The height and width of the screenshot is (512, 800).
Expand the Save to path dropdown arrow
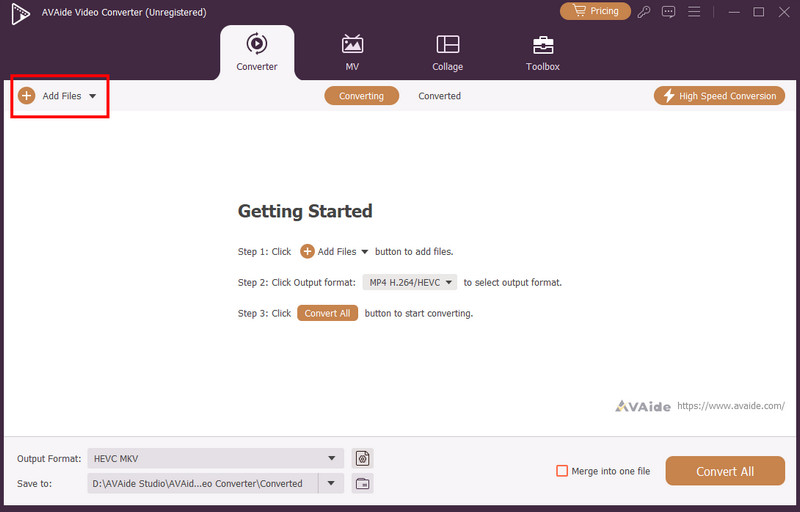(331, 484)
